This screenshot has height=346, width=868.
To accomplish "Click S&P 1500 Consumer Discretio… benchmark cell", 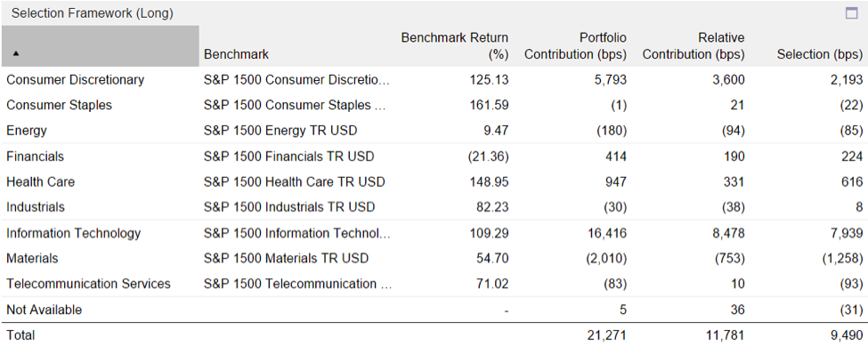I will tap(296, 79).
